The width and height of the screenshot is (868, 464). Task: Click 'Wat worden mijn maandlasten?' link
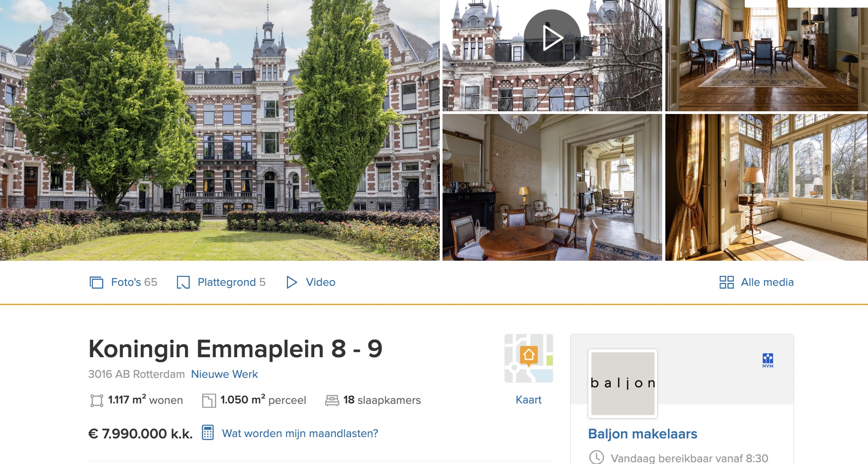300,433
